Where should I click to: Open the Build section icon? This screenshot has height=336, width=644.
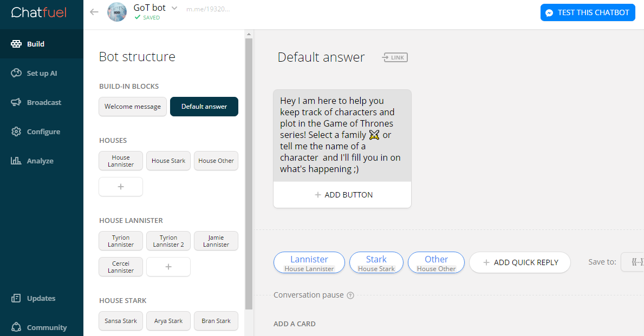pyautogui.click(x=16, y=44)
